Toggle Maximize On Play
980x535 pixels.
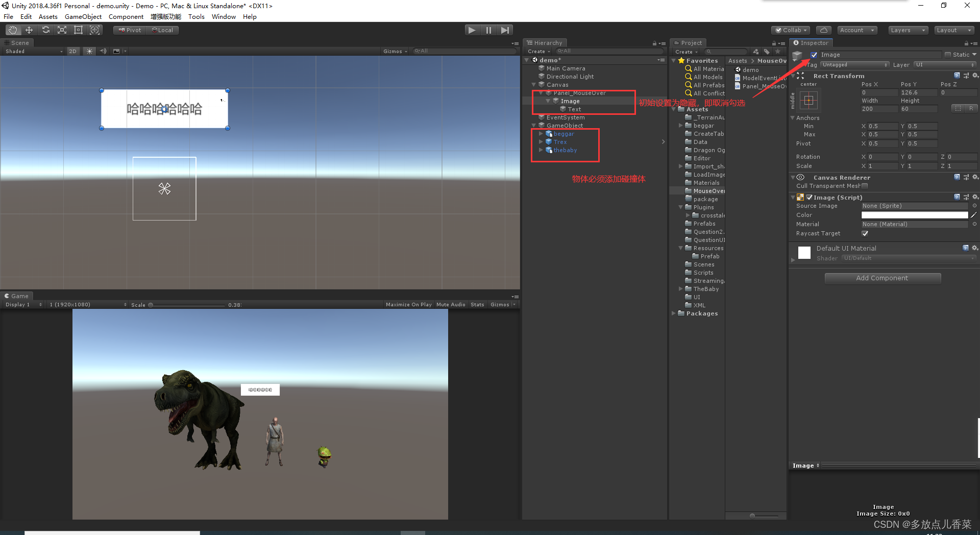tap(408, 305)
